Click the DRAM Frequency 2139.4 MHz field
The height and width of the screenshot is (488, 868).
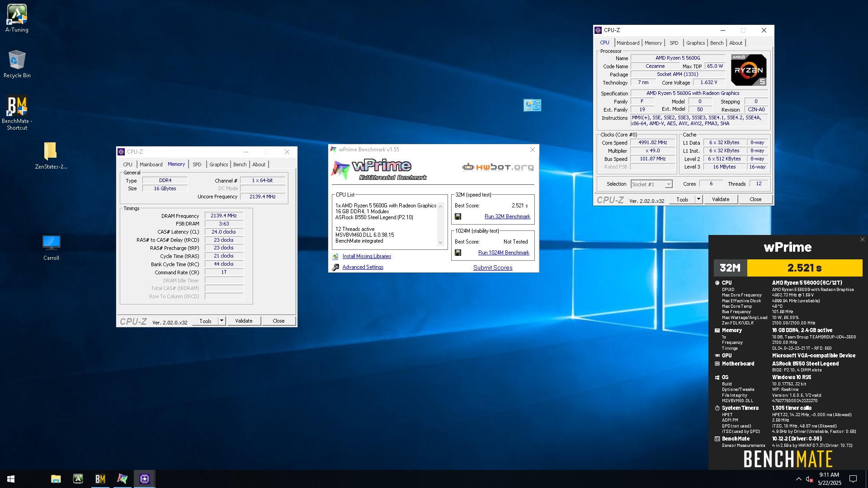pyautogui.click(x=224, y=216)
